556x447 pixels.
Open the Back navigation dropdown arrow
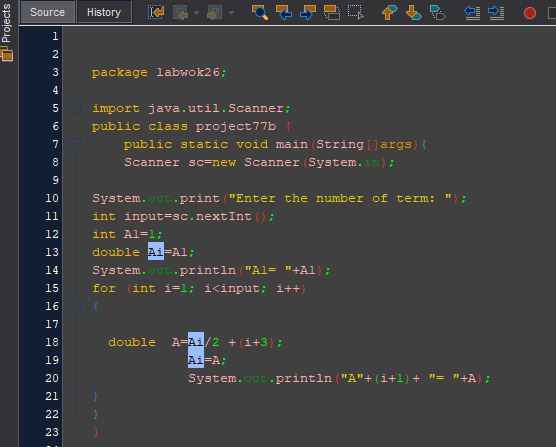(196, 13)
